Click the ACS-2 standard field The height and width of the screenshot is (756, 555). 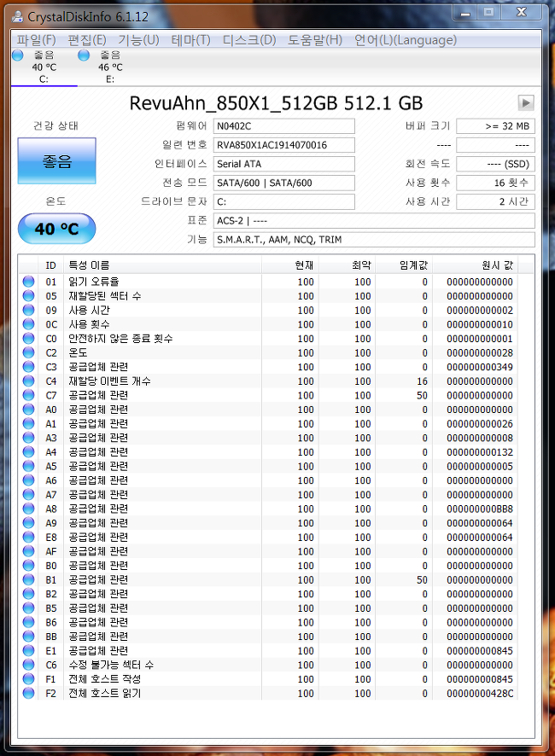[374, 221]
